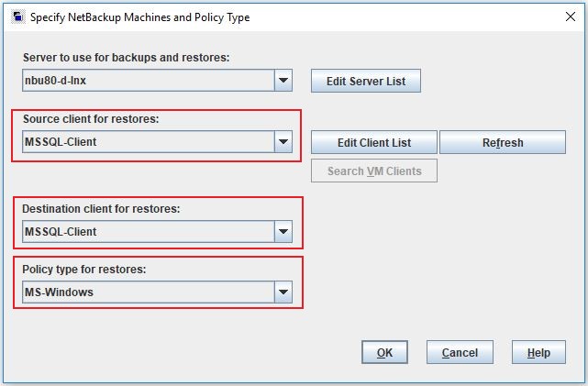
Task: Expand the backup server dropdown arrow
Action: click(283, 81)
